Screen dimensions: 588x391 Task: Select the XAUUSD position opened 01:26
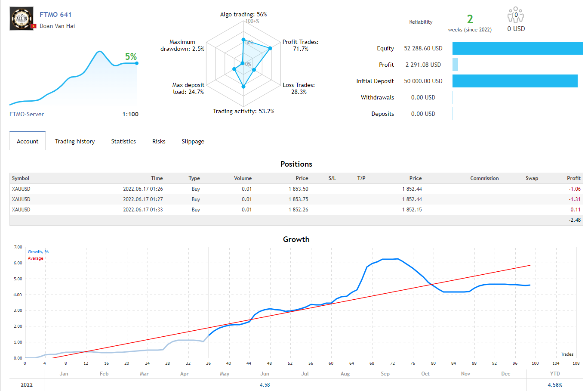pos(296,189)
